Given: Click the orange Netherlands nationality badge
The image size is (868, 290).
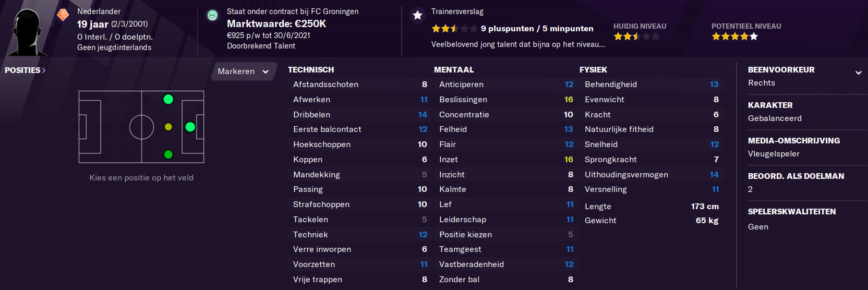Looking at the screenshot, I should click(63, 15).
